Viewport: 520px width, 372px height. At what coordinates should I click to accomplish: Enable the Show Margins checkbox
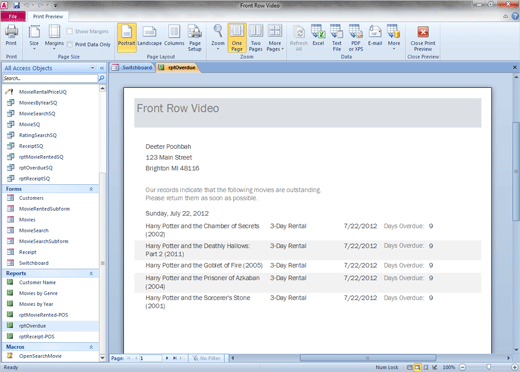69,31
